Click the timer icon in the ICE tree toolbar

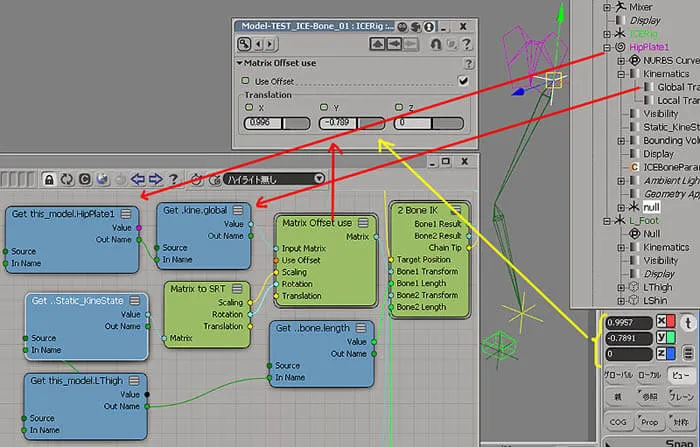coord(196,180)
